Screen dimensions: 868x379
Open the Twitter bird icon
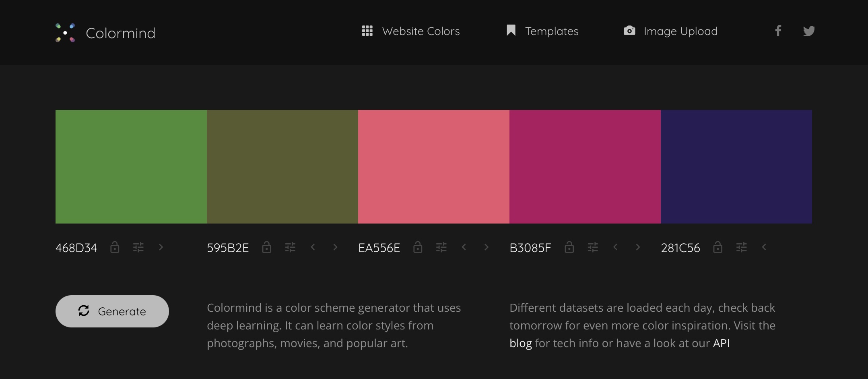[809, 31]
